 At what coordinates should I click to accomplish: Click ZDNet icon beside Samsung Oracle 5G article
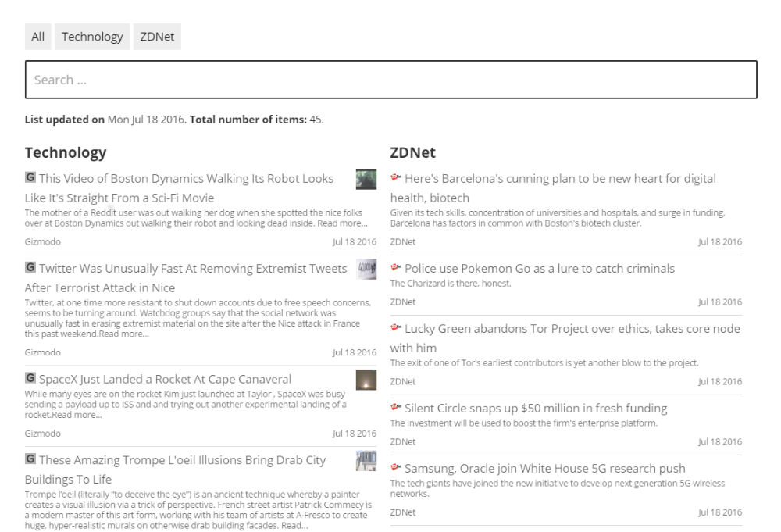(396, 467)
